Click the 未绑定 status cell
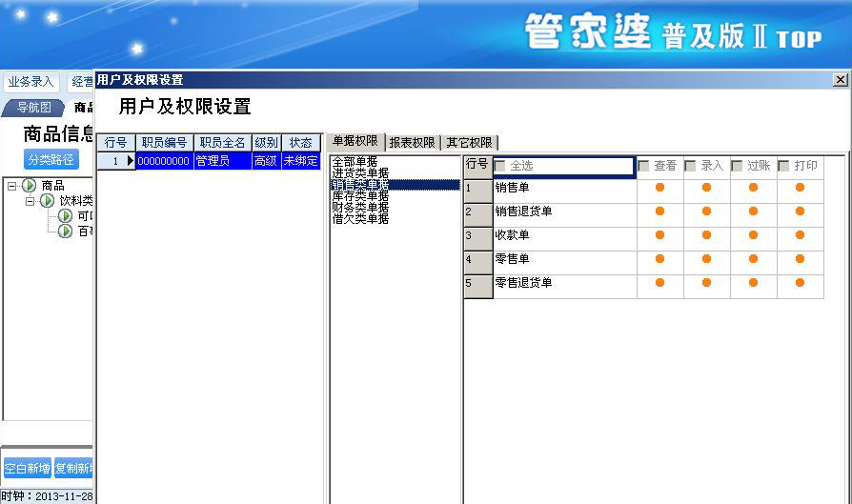 300,161
